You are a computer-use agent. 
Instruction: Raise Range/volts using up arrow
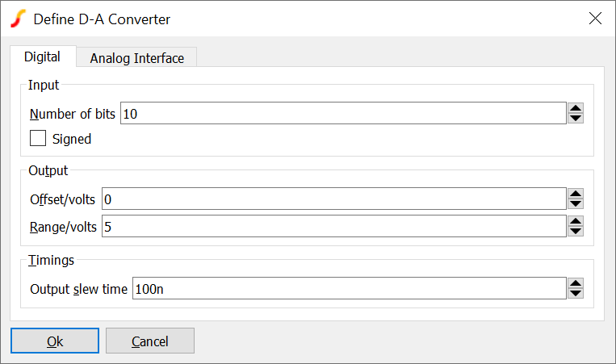[576, 221]
